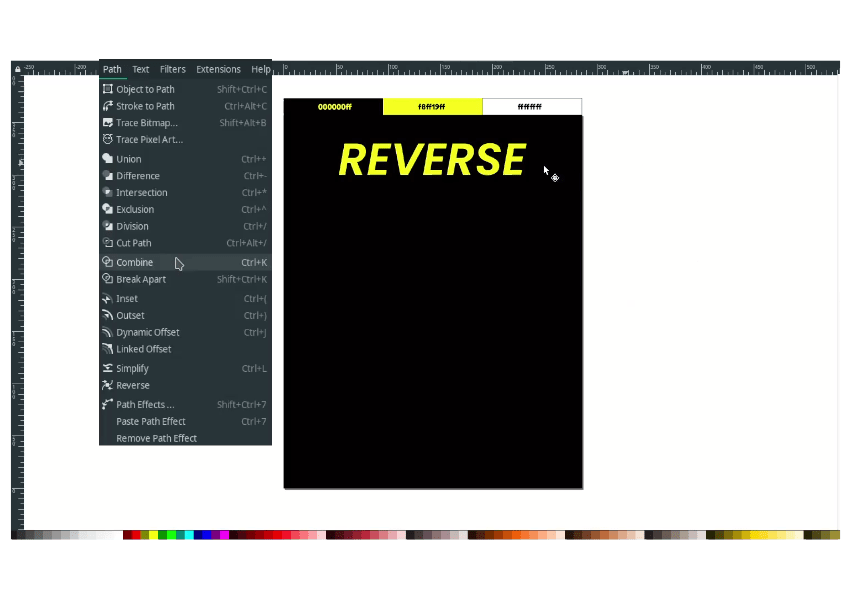Close the open Path menu header

tap(112, 69)
